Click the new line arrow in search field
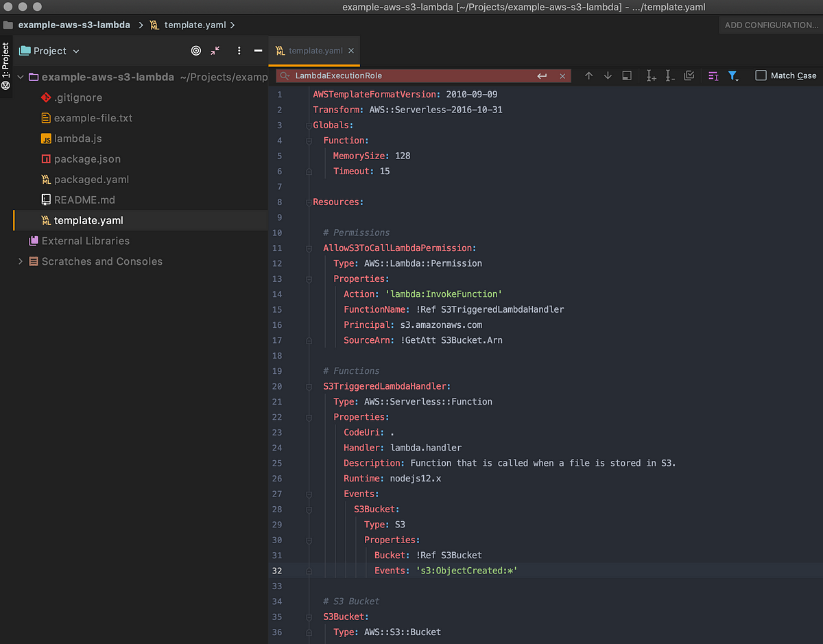The width and height of the screenshot is (823, 644). point(542,76)
